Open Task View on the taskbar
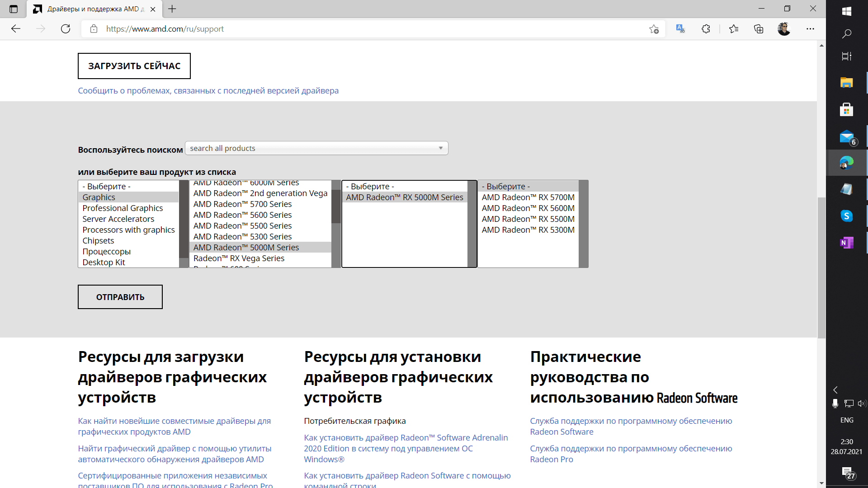Screen dimensions: 868x488 click(x=847, y=56)
